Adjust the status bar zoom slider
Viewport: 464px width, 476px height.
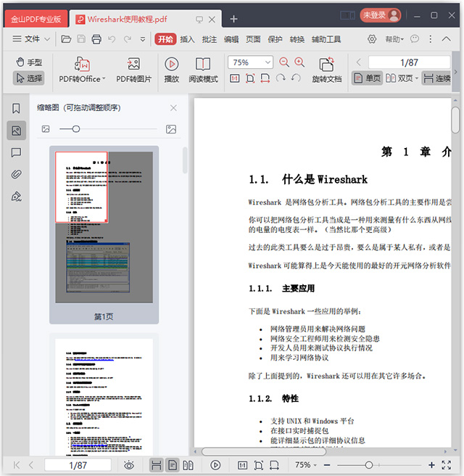point(369,465)
